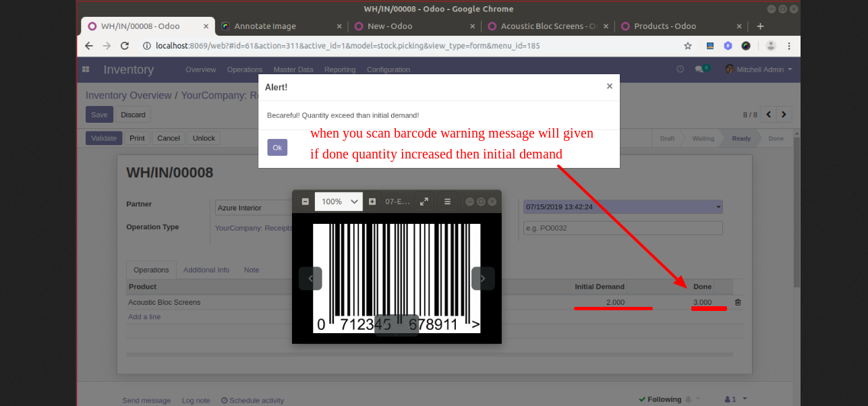Toggle fullscreen in the barcode image viewer
The width and height of the screenshot is (868, 406).
(x=424, y=202)
